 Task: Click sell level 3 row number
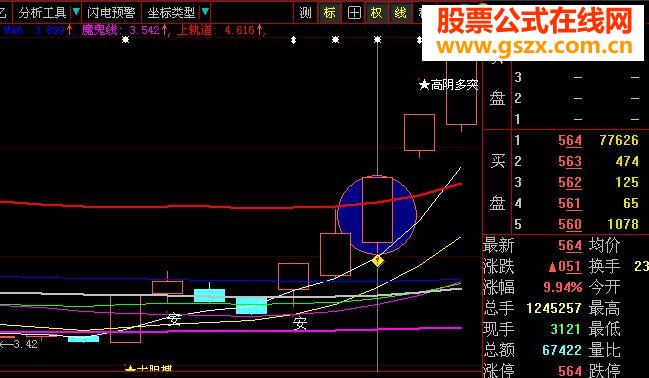517,77
